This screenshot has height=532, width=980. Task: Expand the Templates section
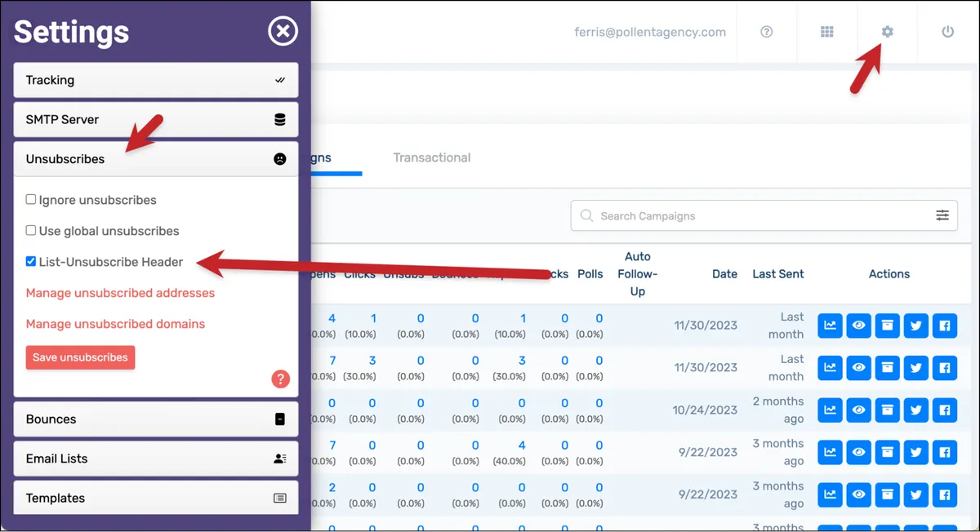tap(156, 498)
